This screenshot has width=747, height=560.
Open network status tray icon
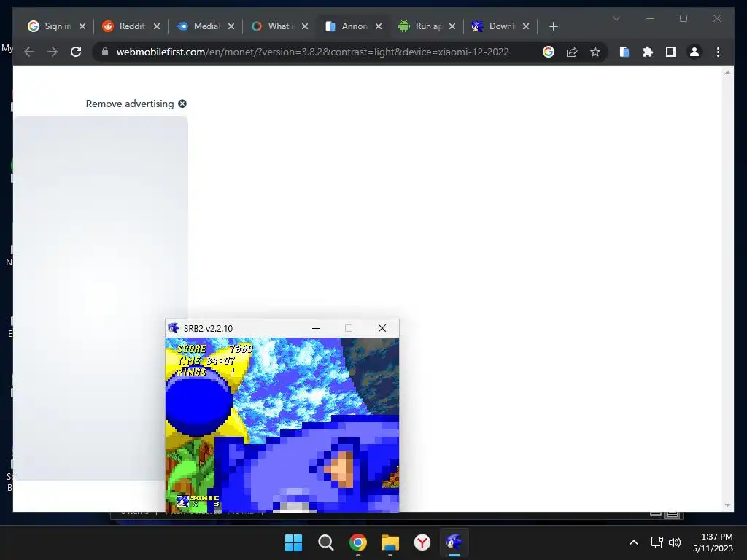pyautogui.click(x=657, y=542)
